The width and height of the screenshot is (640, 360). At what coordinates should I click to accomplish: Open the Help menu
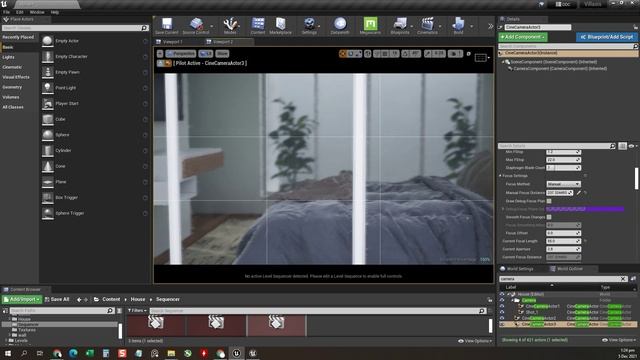[55, 12]
